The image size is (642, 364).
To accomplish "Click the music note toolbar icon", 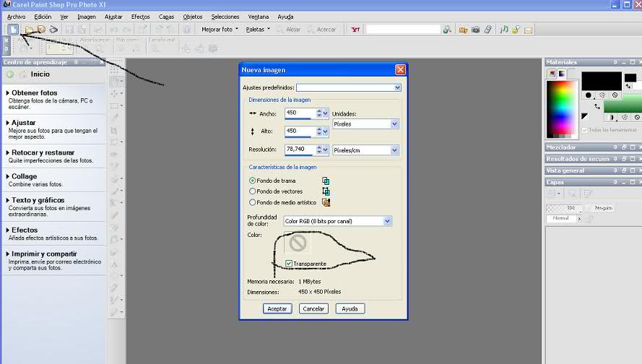I will (504, 30).
